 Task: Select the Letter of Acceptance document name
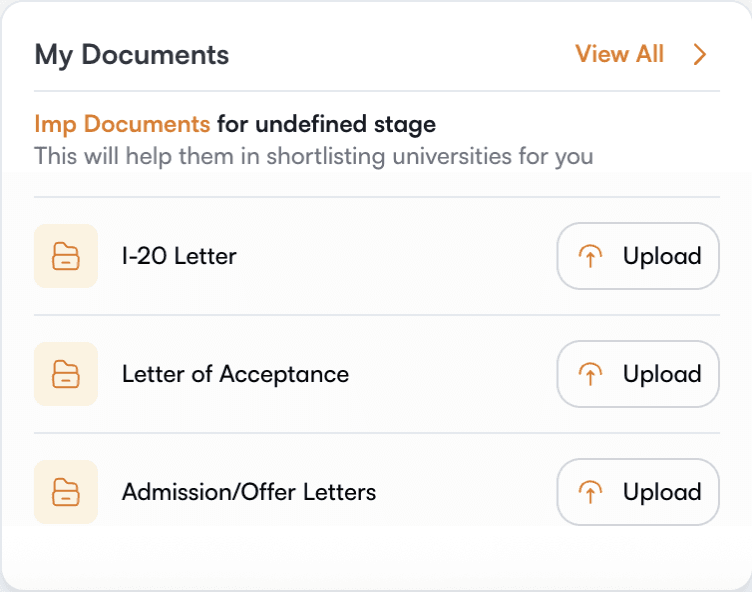(x=235, y=374)
